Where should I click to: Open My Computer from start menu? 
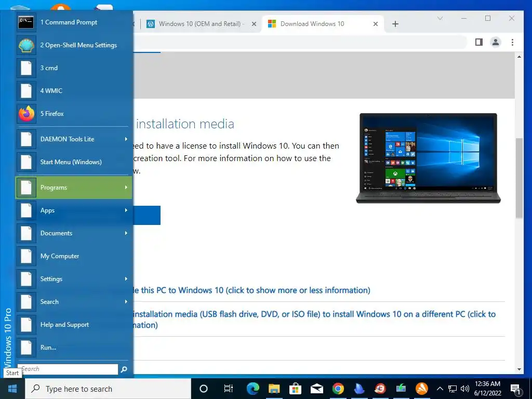[x=74, y=256]
